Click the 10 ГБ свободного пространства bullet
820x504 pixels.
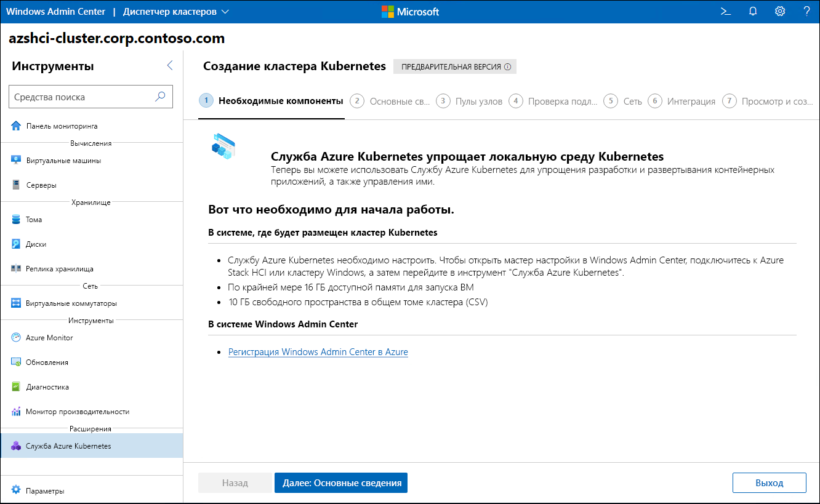pos(360,302)
